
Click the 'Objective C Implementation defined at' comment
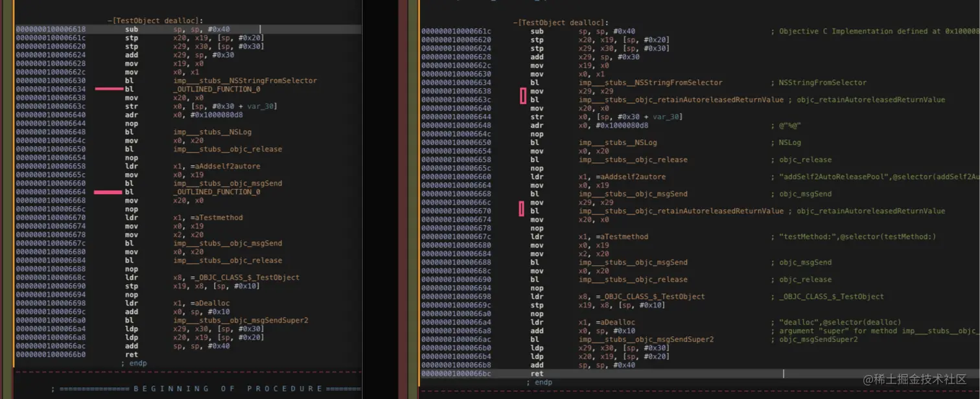pyautogui.click(x=875, y=31)
